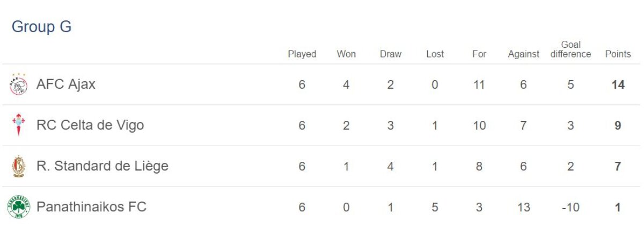Click the AFC Ajax club crest
644x229 pixels.
[18, 84]
